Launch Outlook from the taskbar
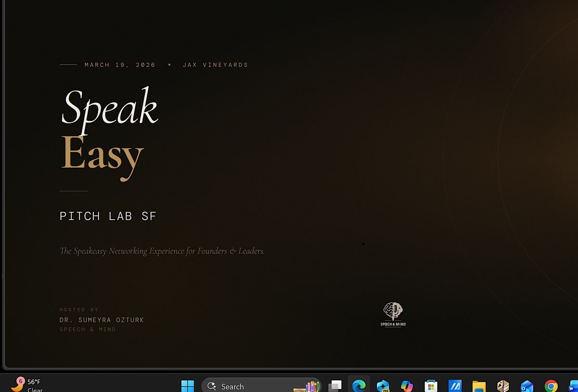Screen dimensions: 578x392 click(527, 386)
